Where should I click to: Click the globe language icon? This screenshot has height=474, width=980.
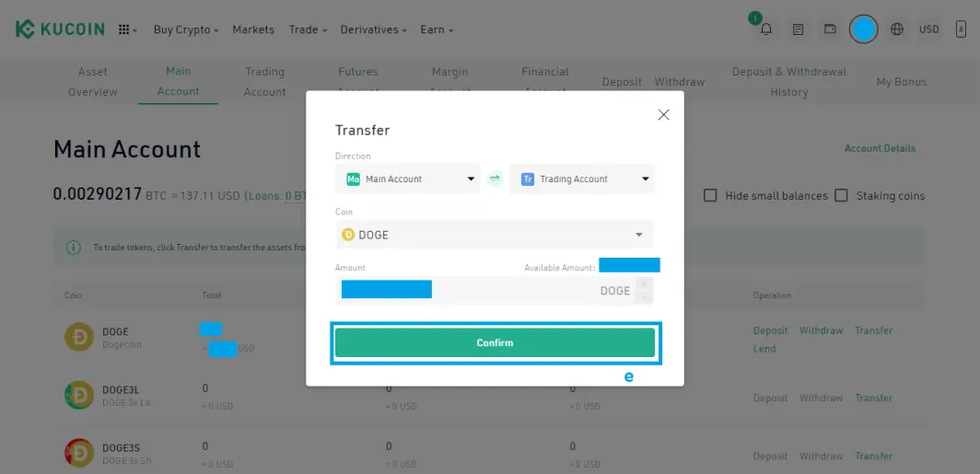(897, 29)
